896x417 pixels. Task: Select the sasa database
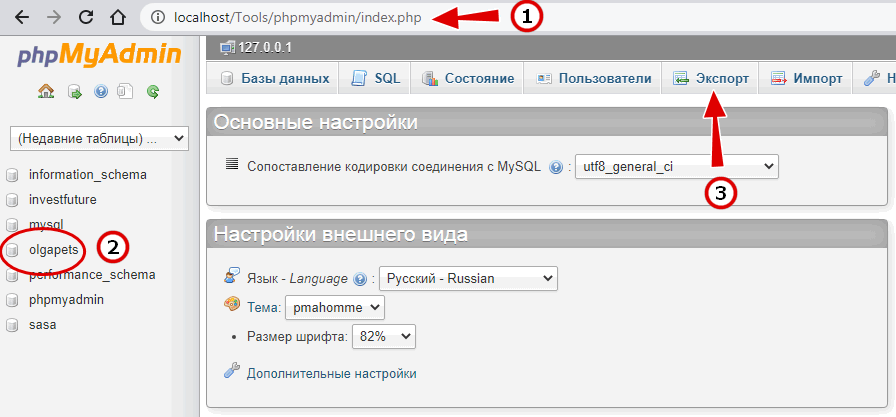(x=42, y=325)
